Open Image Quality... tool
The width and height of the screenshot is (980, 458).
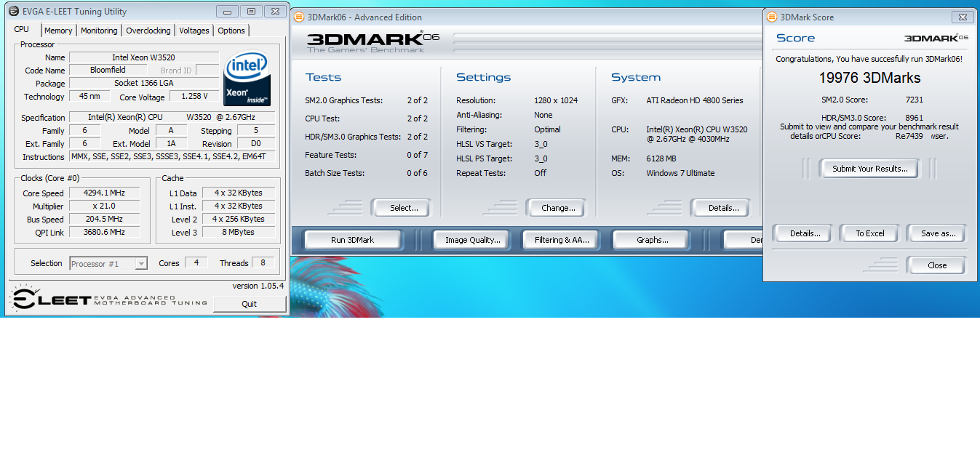click(x=473, y=240)
